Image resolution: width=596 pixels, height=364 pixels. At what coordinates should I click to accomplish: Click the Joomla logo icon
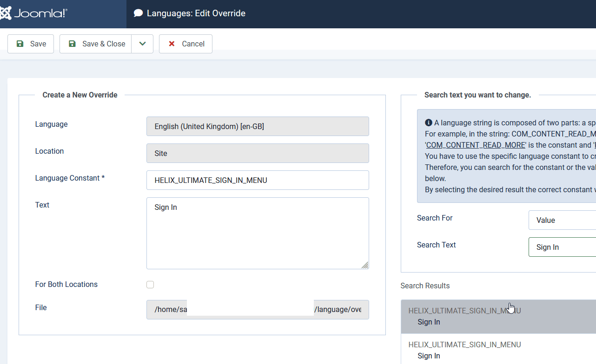click(x=6, y=13)
